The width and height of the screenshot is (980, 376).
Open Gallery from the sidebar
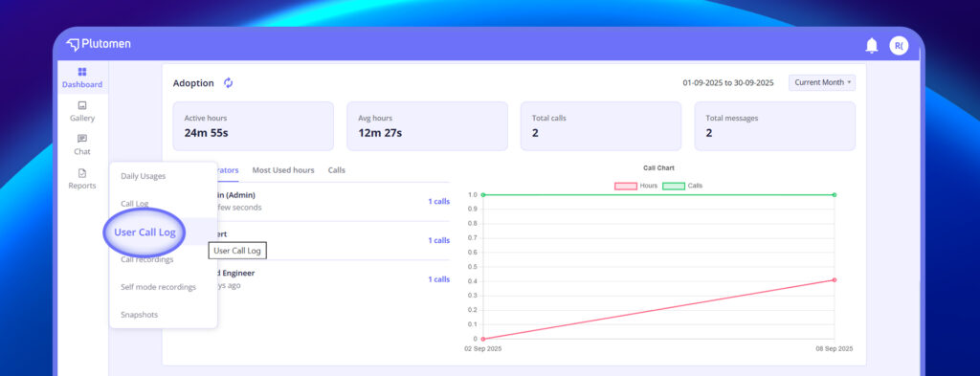coord(82,112)
